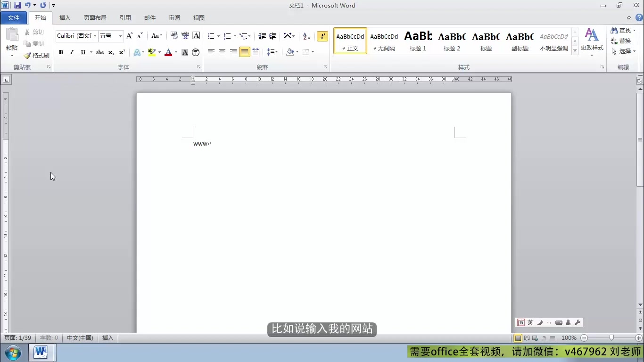Click the Sort icon in Paragraph group

point(306,36)
